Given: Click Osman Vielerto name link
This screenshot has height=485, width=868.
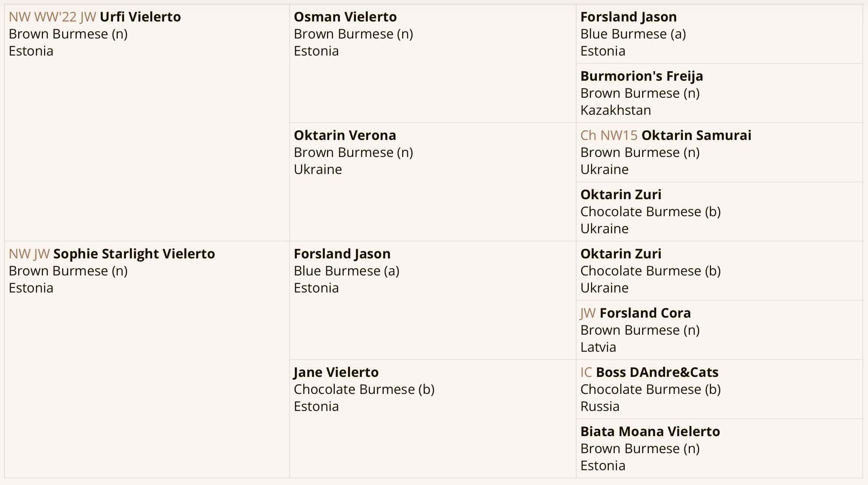Looking at the screenshot, I should 345,17.
